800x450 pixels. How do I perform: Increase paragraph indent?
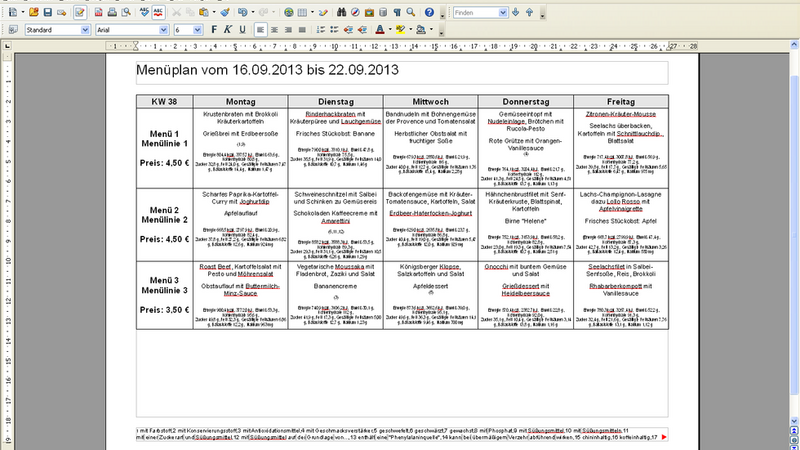(362, 30)
